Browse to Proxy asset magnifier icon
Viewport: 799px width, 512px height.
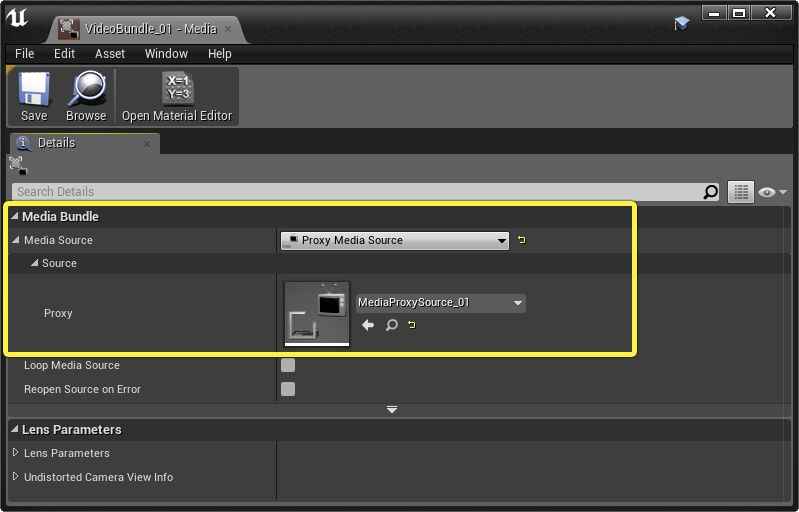pos(391,325)
